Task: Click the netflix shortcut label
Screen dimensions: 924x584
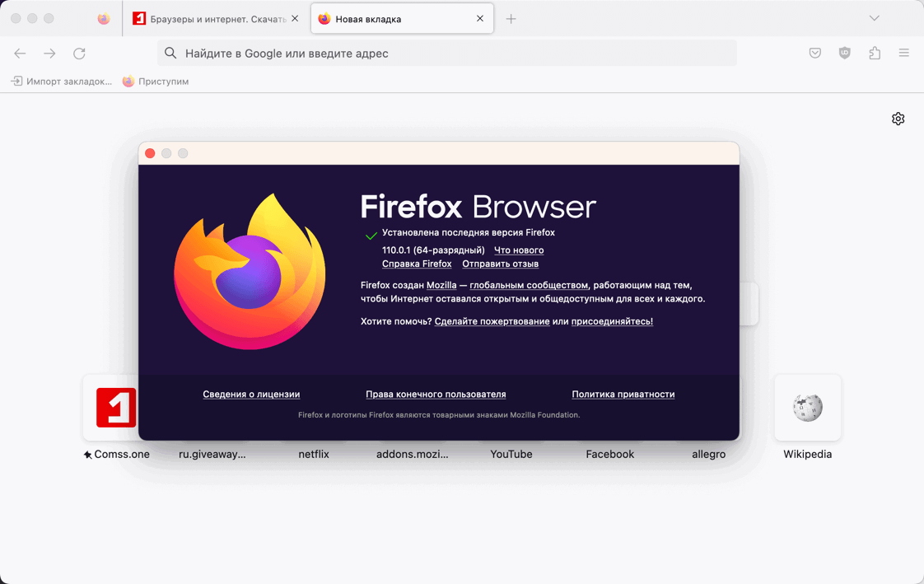Action: pyautogui.click(x=314, y=455)
